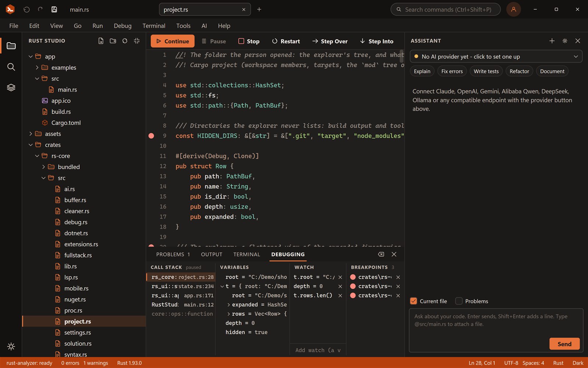Image resolution: width=588 pixels, height=368 pixels.
Task: Start a new assistant chat with the plus icon
Action: (x=552, y=41)
